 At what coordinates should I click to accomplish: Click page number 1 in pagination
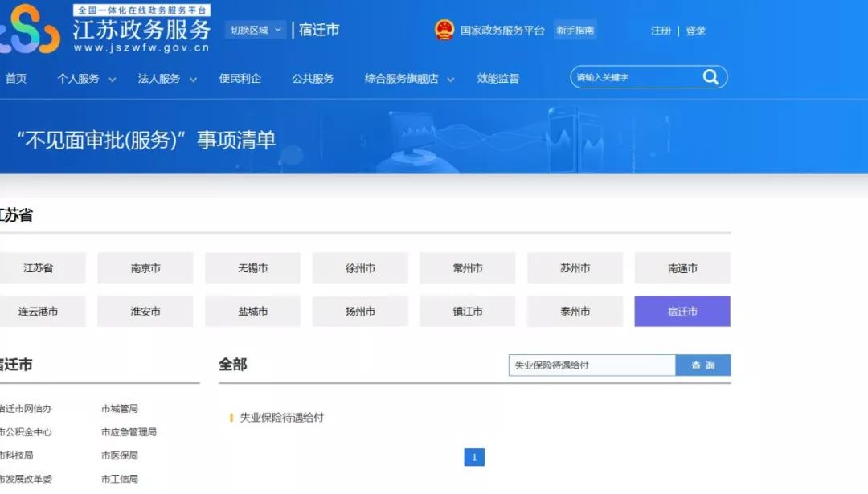click(474, 457)
